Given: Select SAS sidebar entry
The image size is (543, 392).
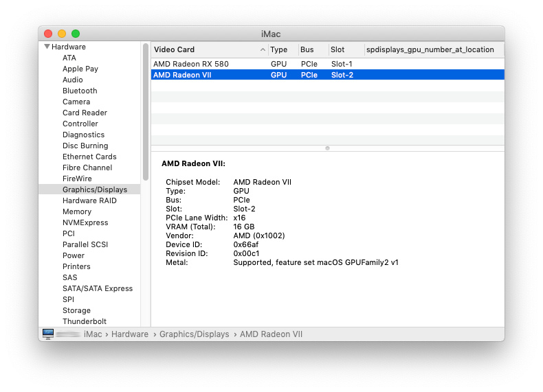Looking at the screenshot, I should pyautogui.click(x=70, y=278).
